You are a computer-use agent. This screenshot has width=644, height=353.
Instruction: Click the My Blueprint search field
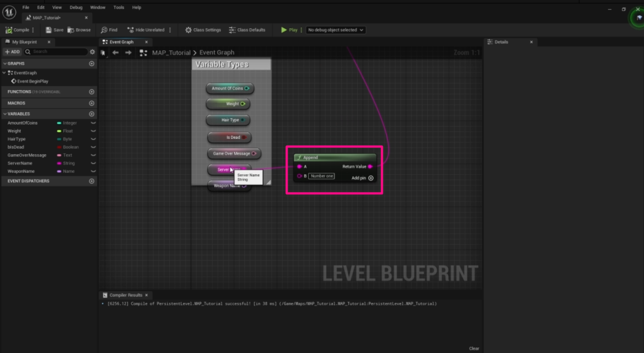[56, 52]
